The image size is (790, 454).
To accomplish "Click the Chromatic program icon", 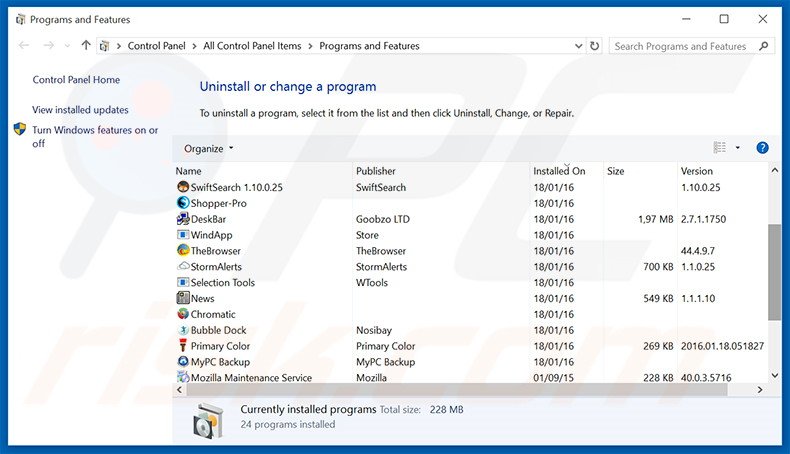I will point(183,314).
